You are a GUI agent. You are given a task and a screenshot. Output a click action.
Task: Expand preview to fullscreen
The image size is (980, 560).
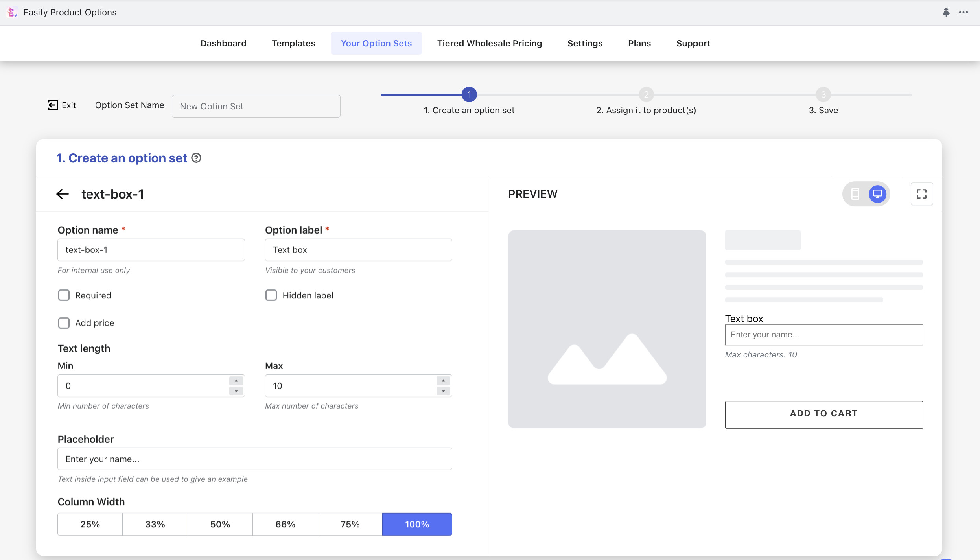pos(921,194)
